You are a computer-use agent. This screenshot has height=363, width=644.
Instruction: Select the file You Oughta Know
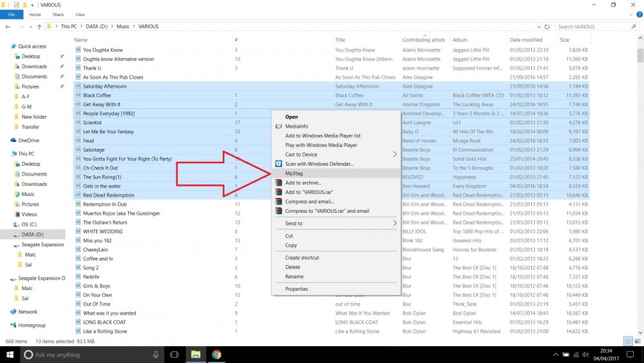(x=102, y=50)
